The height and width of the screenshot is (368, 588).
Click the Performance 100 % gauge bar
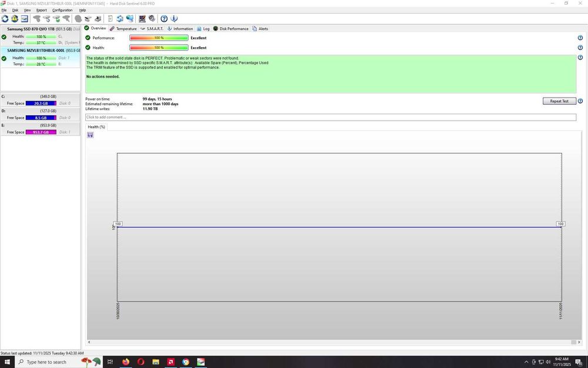[x=159, y=38]
